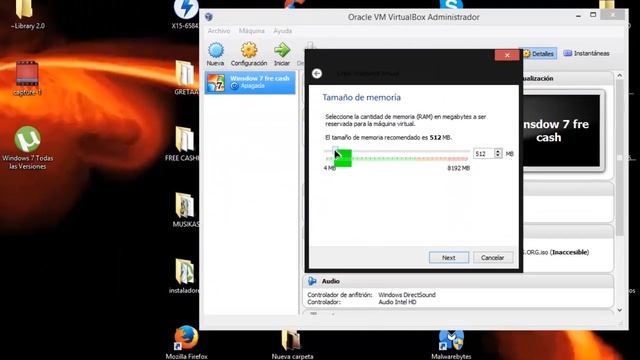
Task: Click the VM preview thumbnail
Action: point(562,131)
